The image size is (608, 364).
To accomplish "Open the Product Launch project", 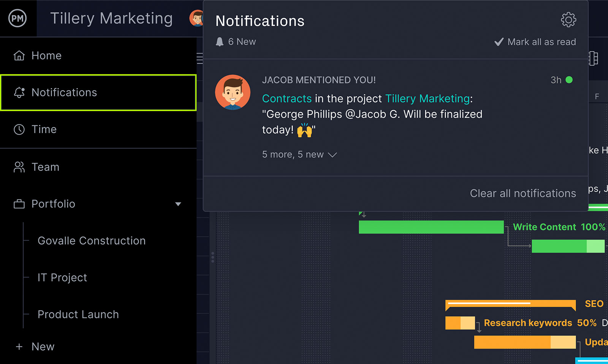I will pyautogui.click(x=78, y=314).
